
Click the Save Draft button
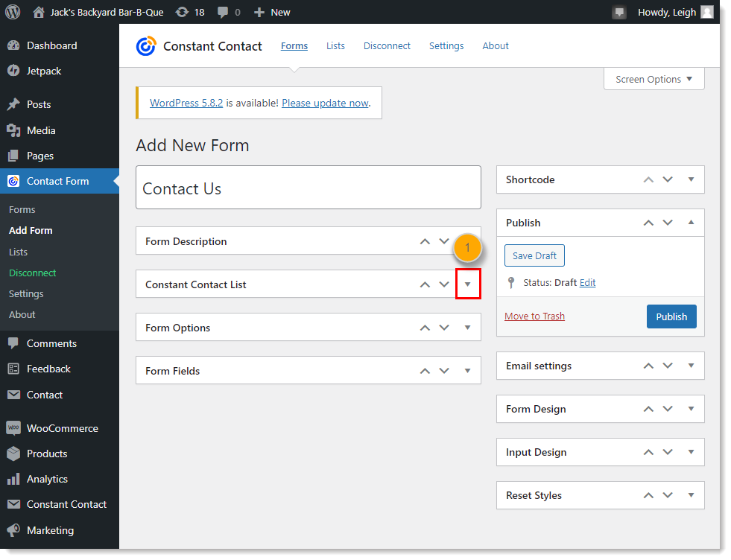click(534, 255)
